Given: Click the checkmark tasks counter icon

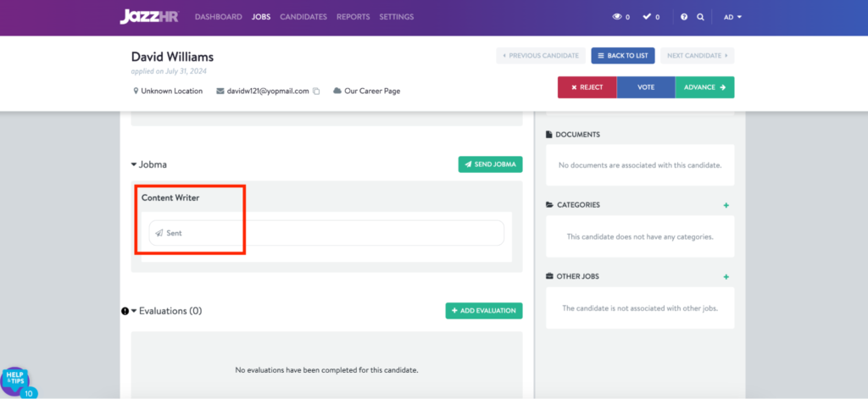Looking at the screenshot, I should coord(647,17).
